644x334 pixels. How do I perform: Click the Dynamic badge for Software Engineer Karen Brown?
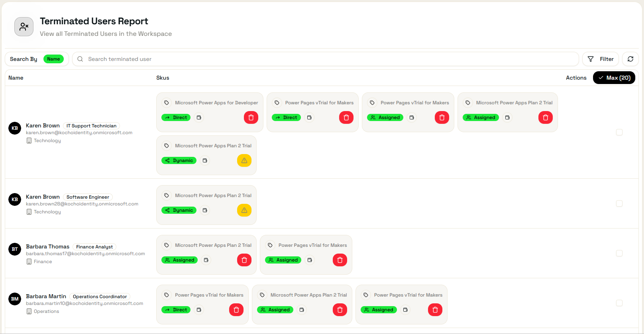(179, 210)
